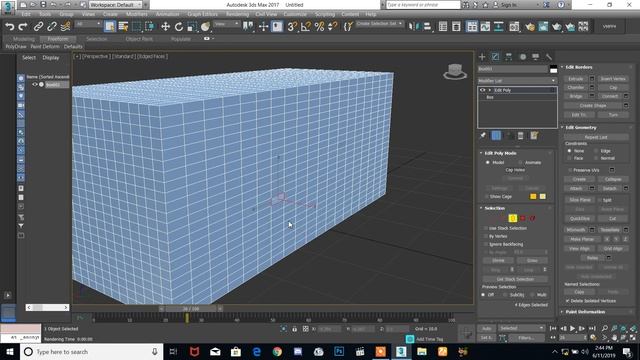The image size is (640, 360).
Task: Switch to the Hierarchy command panel
Action: tap(509, 57)
